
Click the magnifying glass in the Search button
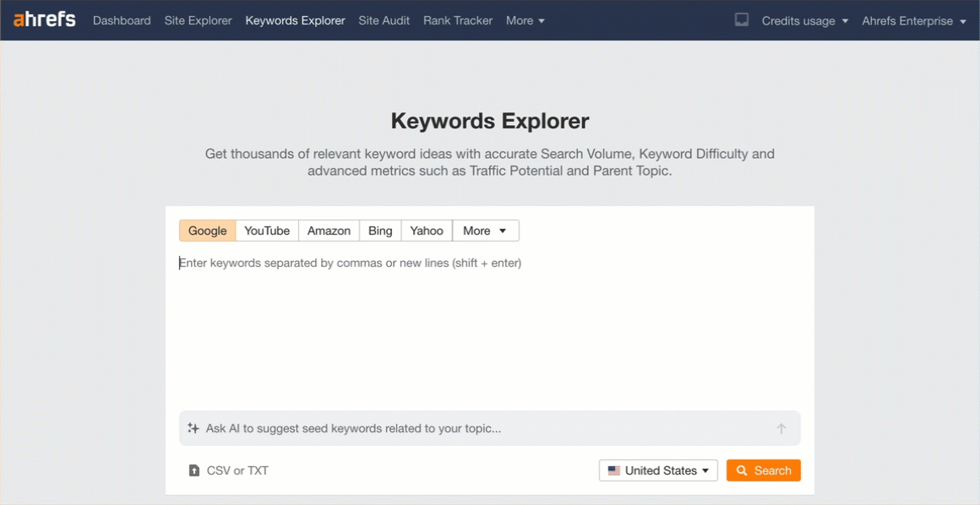point(743,470)
